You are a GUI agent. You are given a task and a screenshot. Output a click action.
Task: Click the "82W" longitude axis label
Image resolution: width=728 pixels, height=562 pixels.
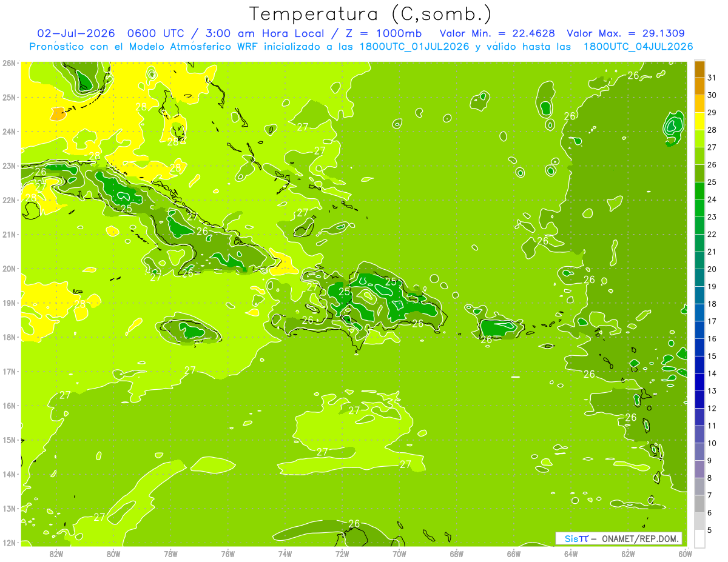[x=56, y=554]
